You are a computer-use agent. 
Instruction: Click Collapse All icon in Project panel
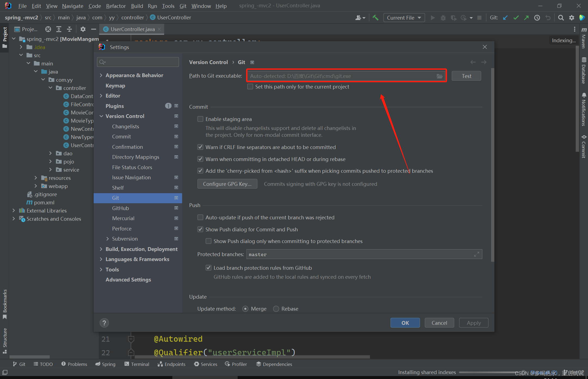[69, 29]
